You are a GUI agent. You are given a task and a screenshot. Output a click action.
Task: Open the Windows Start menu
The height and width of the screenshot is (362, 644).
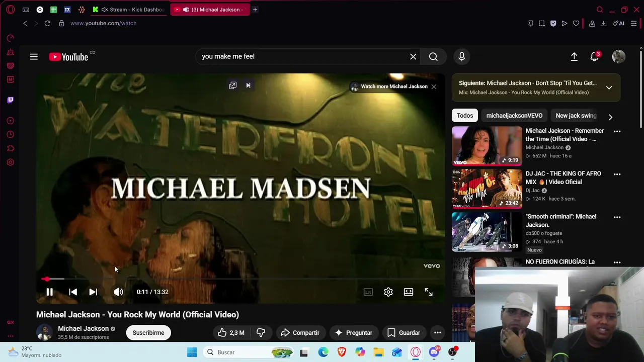point(192,352)
